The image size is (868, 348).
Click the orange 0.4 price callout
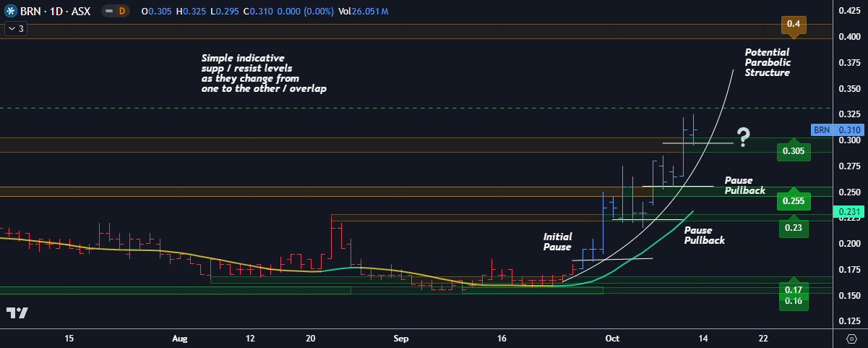[794, 25]
